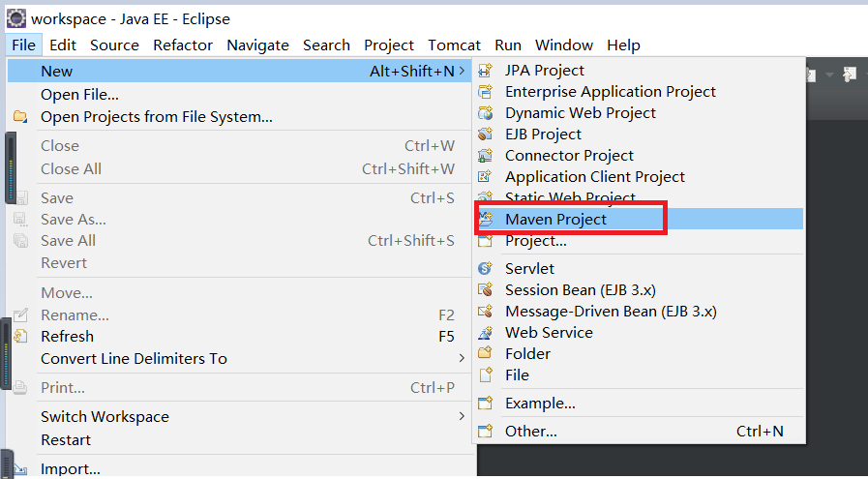Click the EJB Project icon
The image size is (868, 479).
pyautogui.click(x=486, y=134)
